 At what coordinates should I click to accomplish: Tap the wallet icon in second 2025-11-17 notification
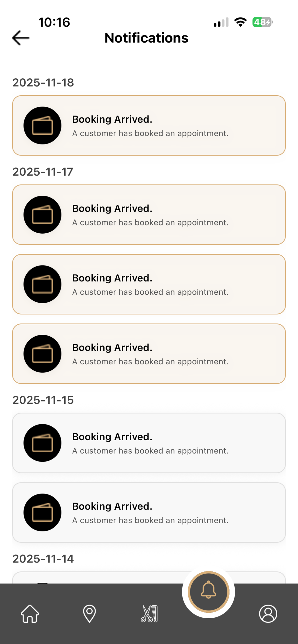(42, 284)
